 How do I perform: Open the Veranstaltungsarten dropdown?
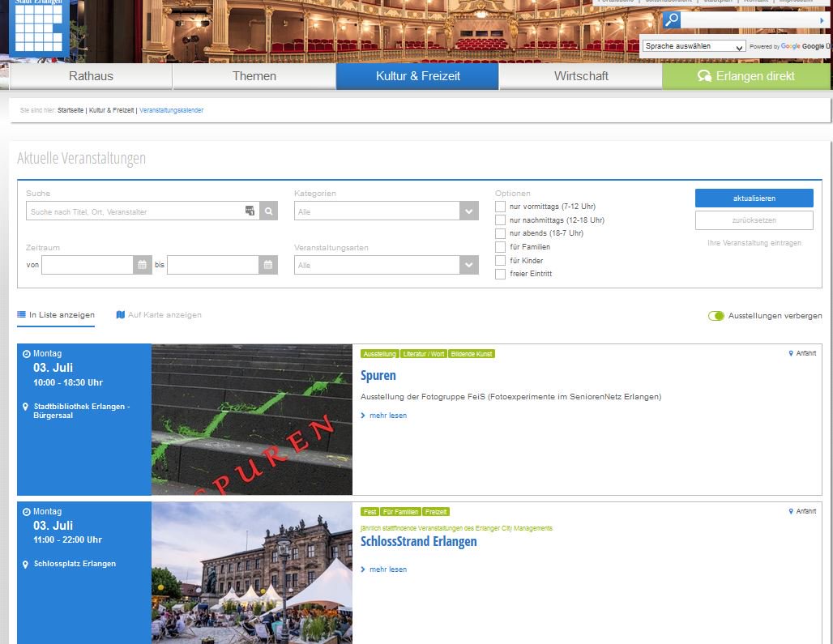[x=387, y=265]
